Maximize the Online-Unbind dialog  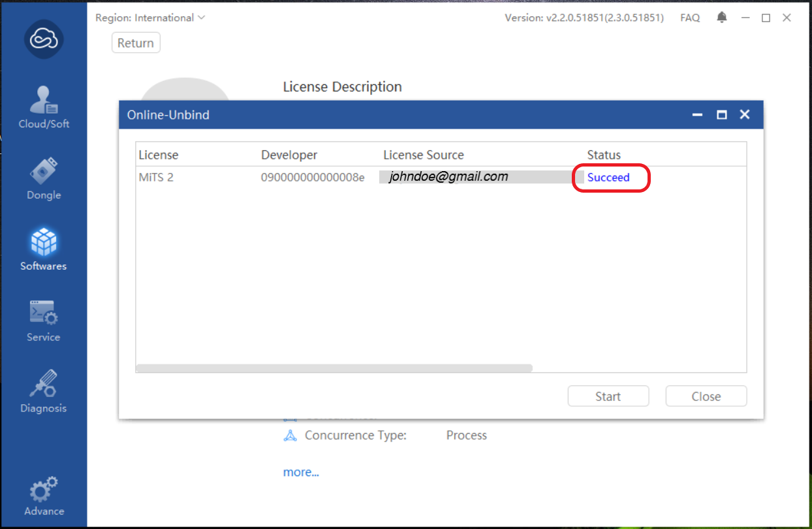(x=721, y=114)
